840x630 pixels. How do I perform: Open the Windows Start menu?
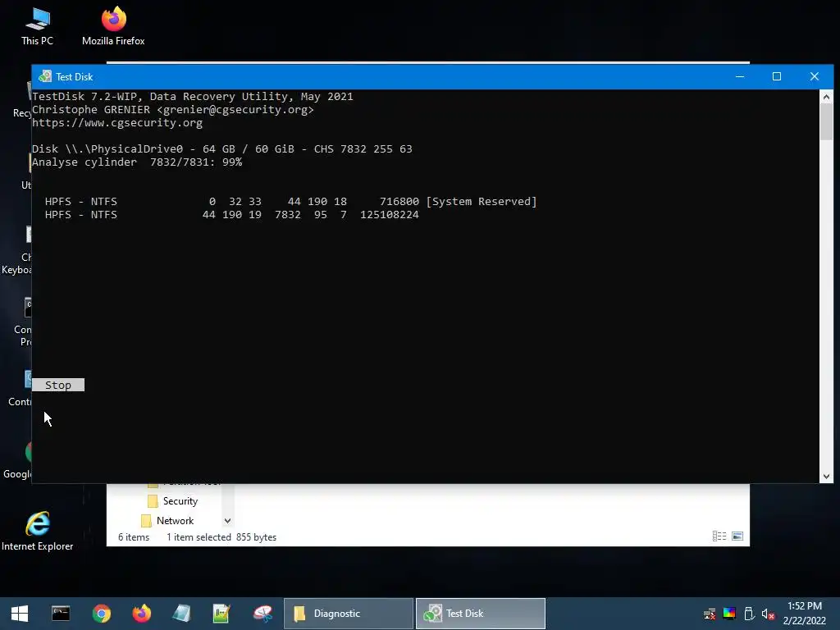[20, 614]
